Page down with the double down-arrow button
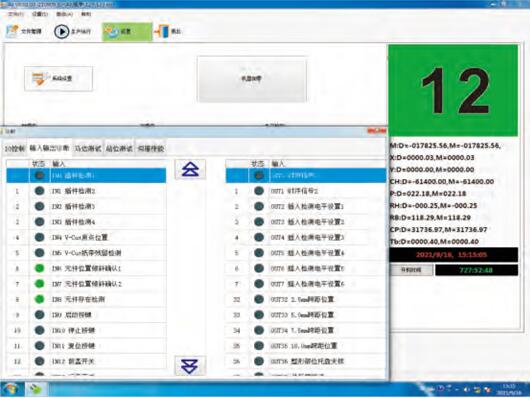Screen dimensions: 530x398 (x=190, y=366)
